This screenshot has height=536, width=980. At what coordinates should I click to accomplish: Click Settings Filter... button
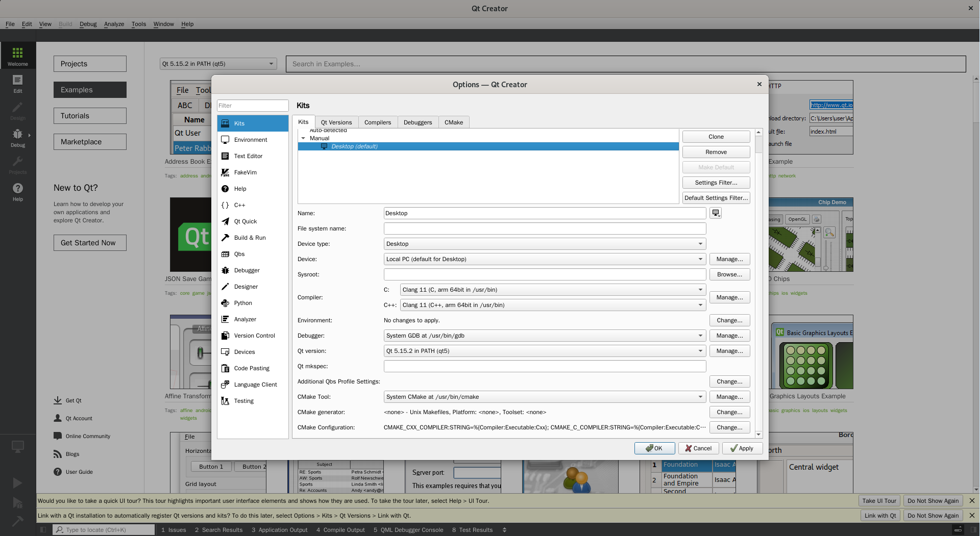[716, 183]
